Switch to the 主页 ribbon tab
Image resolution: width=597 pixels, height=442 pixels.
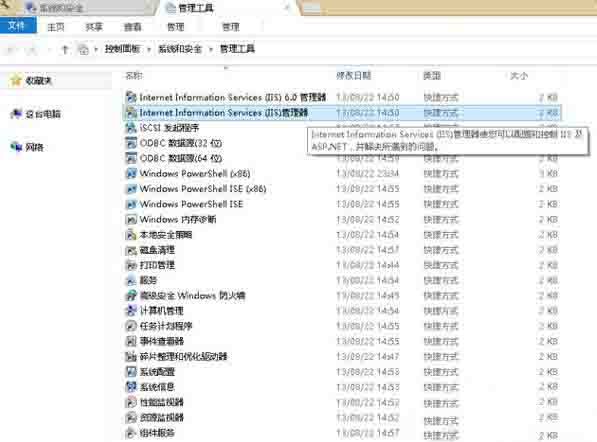(56, 27)
